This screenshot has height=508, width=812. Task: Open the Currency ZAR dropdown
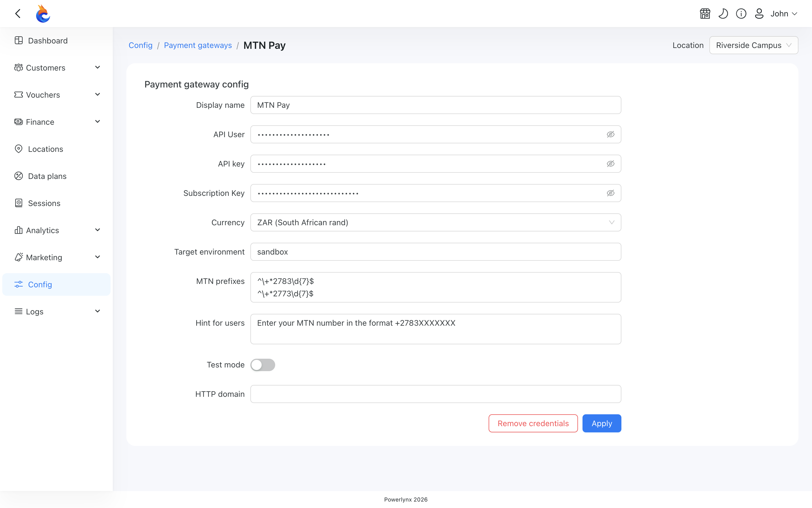tap(436, 222)
